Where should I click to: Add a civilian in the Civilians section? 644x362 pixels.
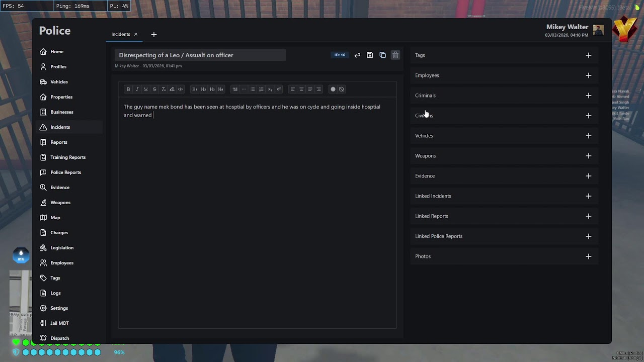[589, 116]
